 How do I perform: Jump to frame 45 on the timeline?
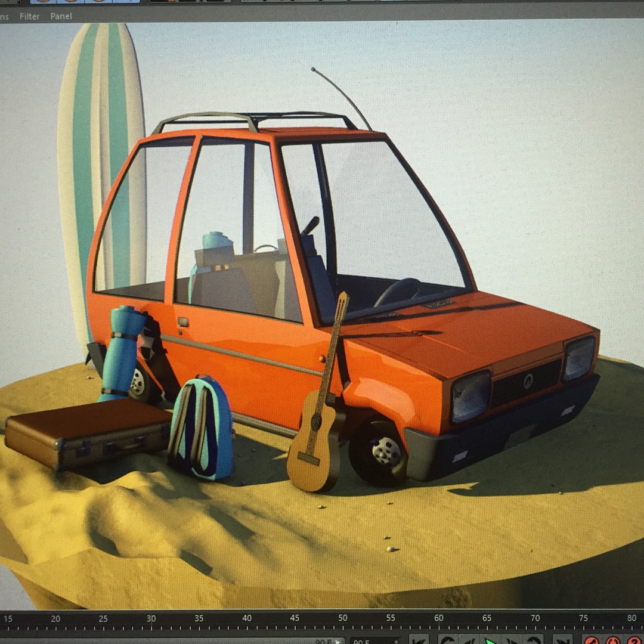(295, 618)
